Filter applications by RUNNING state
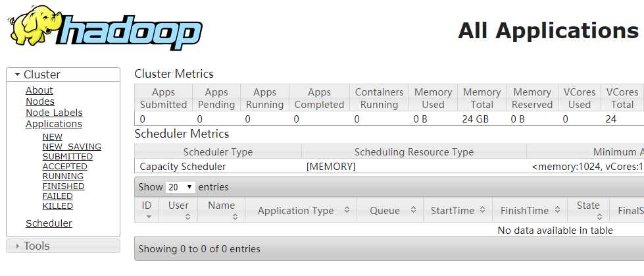 (63, 177)
